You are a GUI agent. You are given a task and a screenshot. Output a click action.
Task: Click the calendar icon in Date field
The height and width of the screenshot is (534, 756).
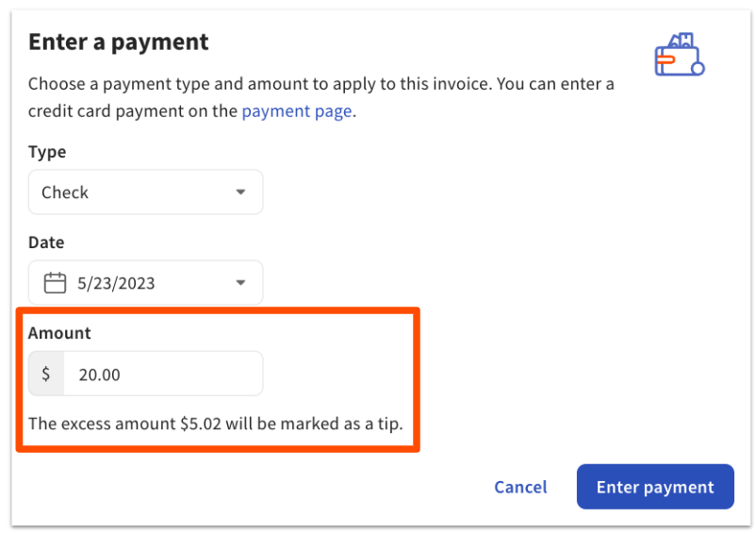[x=55, y=283]
